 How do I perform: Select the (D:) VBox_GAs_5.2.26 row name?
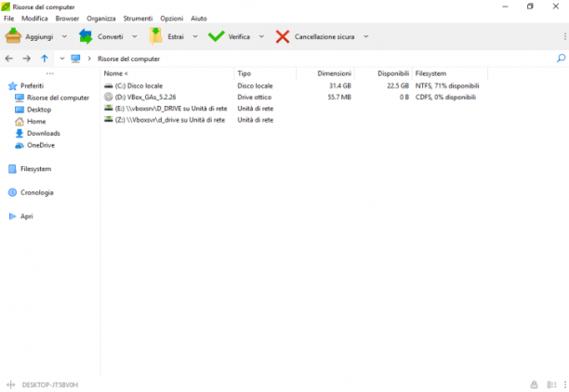146,97
